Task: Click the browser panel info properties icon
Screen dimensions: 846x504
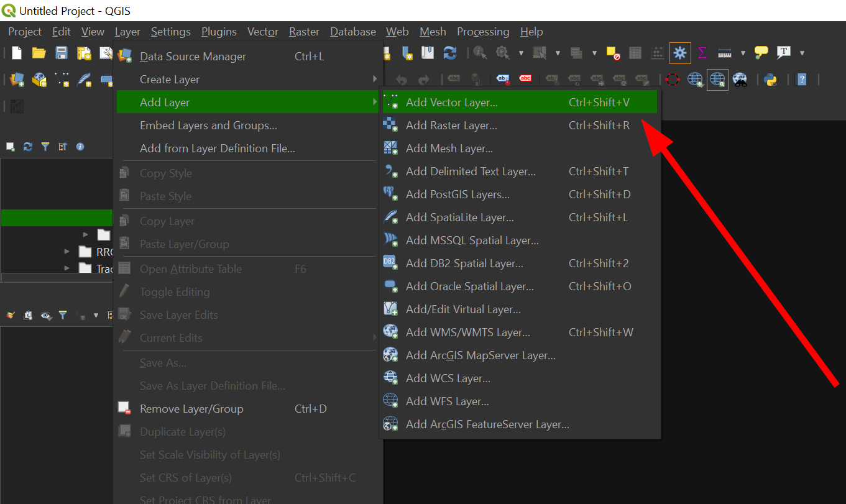Action: [x=80, y=147]
